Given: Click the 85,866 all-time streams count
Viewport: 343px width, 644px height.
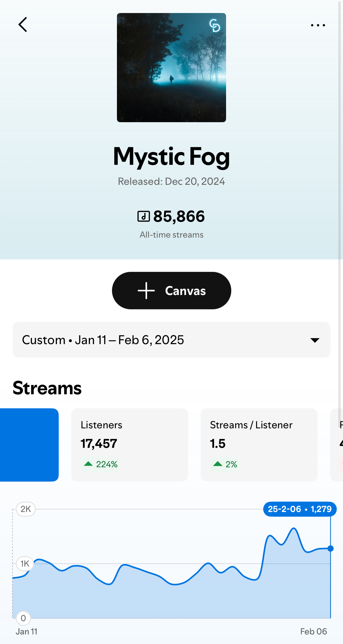Looking at the screenshot, I should point(179,216).
